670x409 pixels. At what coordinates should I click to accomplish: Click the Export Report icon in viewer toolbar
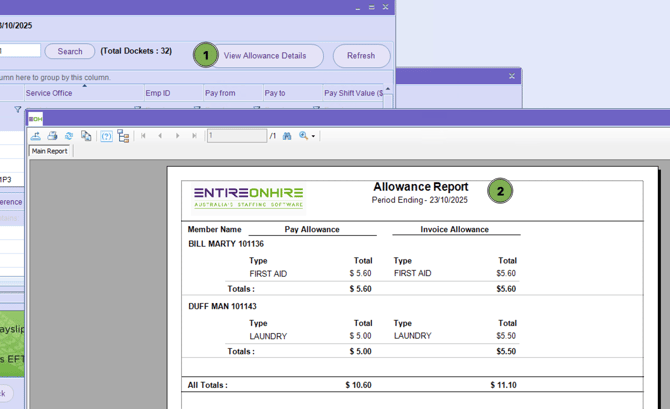pos(36,136)
